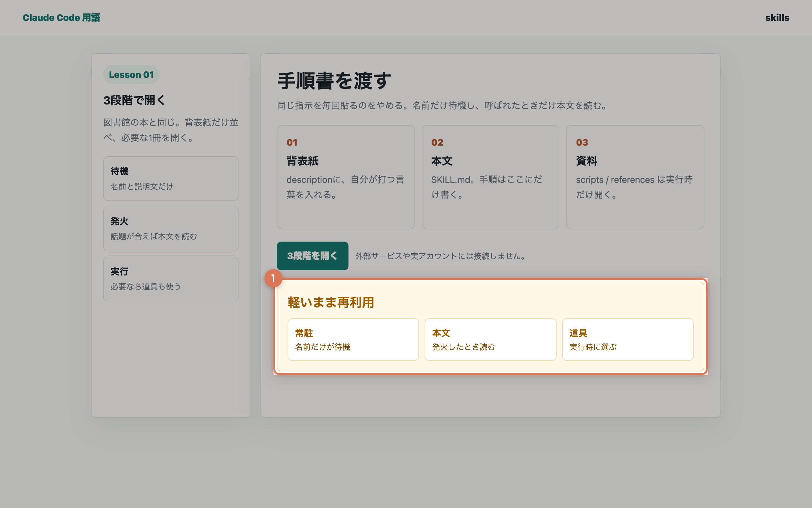
Task: Click the 実行時に選ぶ text
Action: point(593,347)
